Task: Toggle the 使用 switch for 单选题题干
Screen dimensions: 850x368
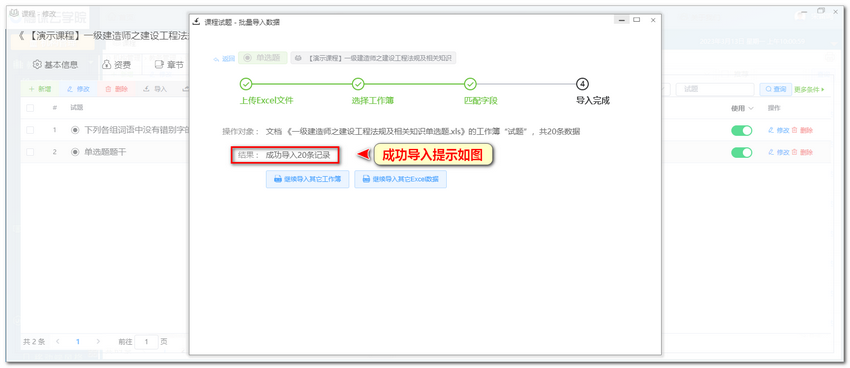Action: 742,152
